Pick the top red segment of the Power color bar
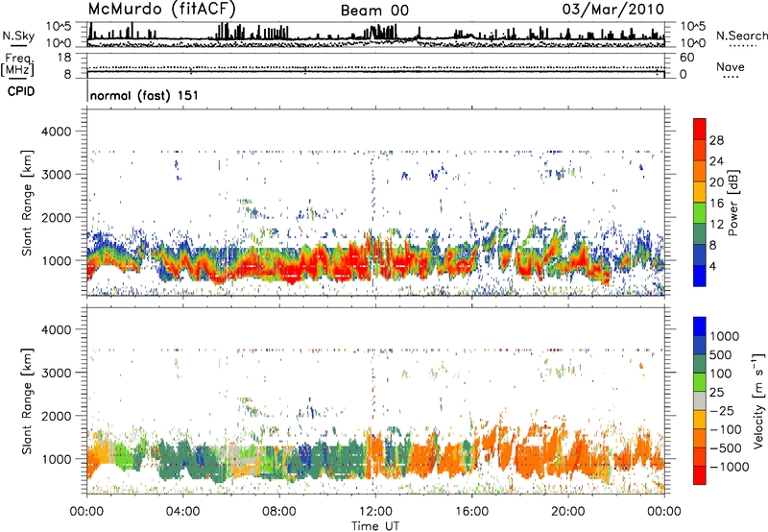 700,129
